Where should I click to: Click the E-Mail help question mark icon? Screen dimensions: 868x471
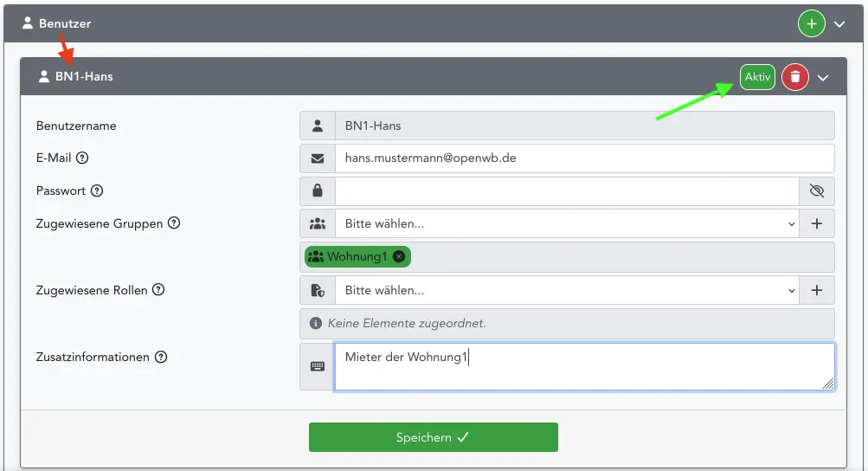click(x=82, y=158)
